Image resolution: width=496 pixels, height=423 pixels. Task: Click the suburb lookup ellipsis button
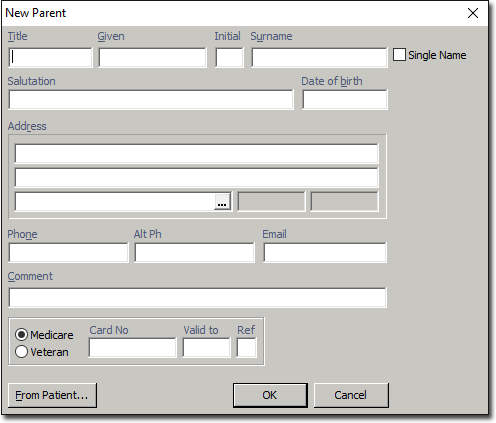coord(222,202)
